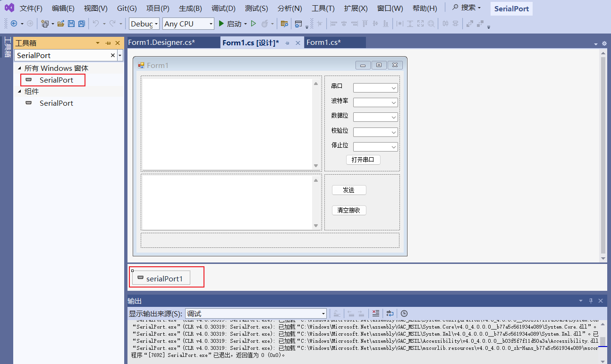Screen dimensions: 611x364
Task: Open the 停止位 combo box
Action: [375, 147]
